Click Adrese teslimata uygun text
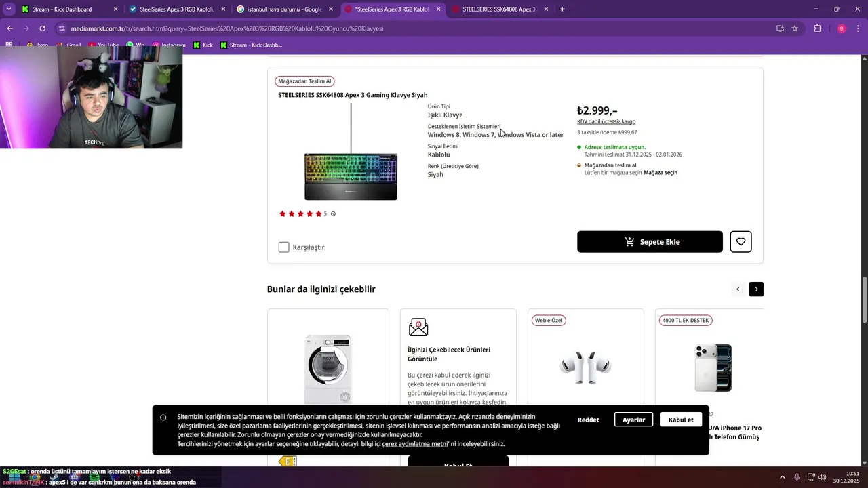The image size is (868, 488). pyautogui.click(x=615, y=147)
